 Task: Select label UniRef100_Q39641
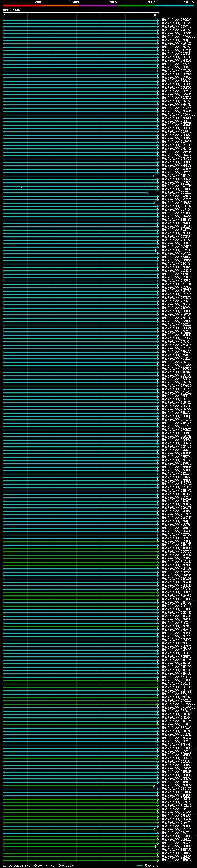[177, 132]
